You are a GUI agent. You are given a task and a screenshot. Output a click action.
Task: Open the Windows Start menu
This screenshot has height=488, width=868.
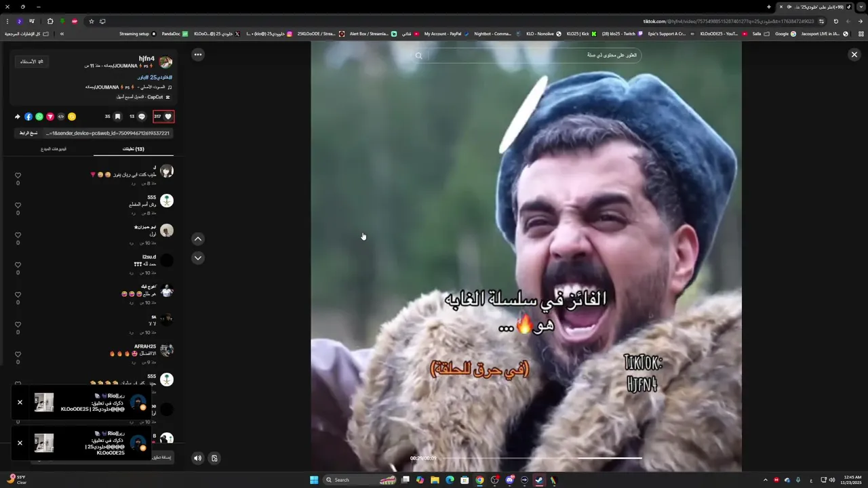click(x=314, y=480)
